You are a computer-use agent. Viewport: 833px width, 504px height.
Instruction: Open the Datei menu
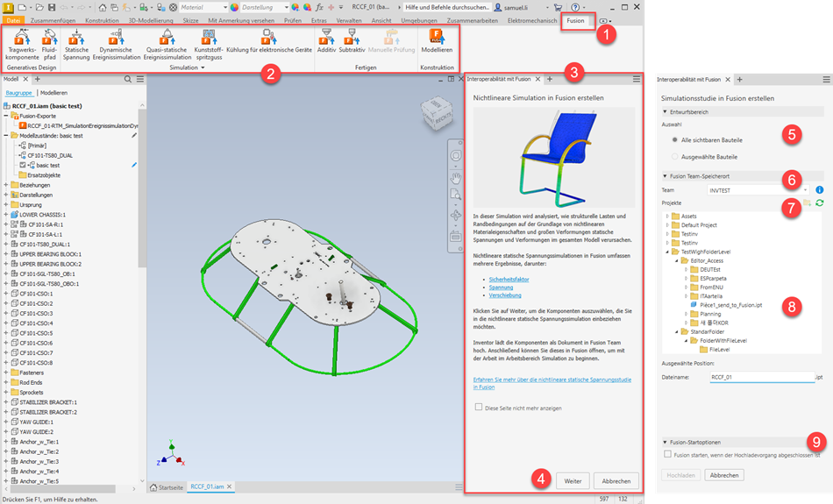coord(13,21)
